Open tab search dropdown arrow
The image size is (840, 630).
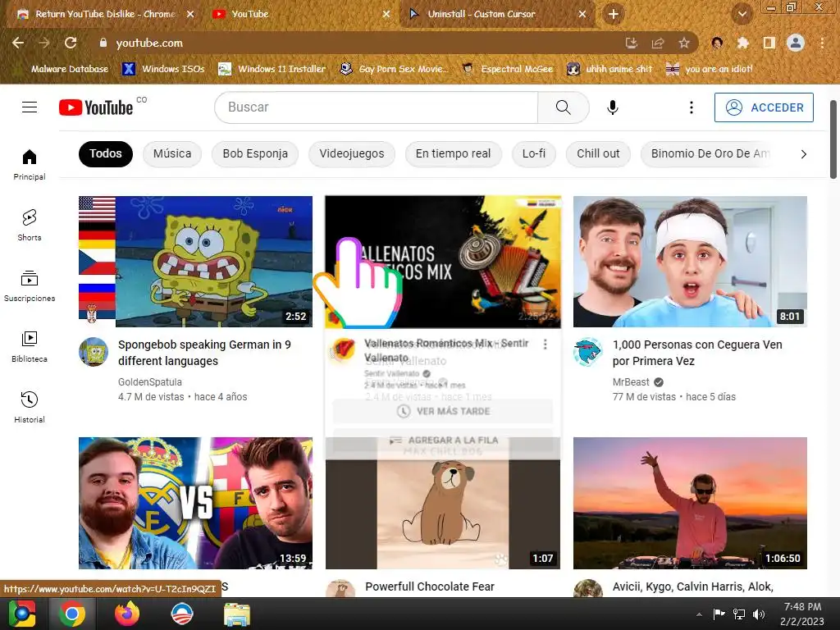pyautogui.click(x=742, y=14)
